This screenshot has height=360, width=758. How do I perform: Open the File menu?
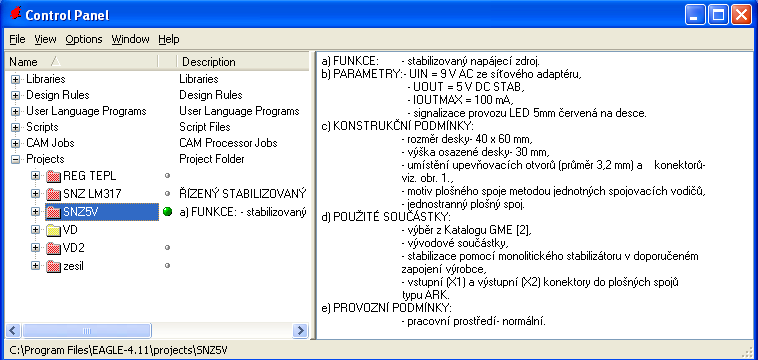pos(17,39)
